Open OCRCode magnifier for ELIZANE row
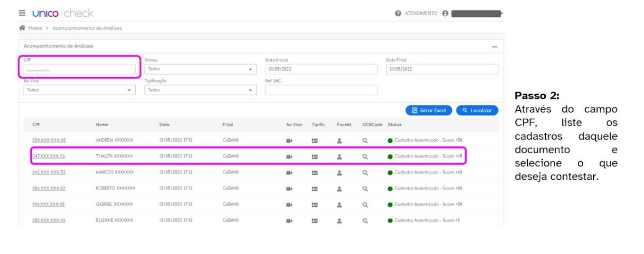 (x=365, y=220)
